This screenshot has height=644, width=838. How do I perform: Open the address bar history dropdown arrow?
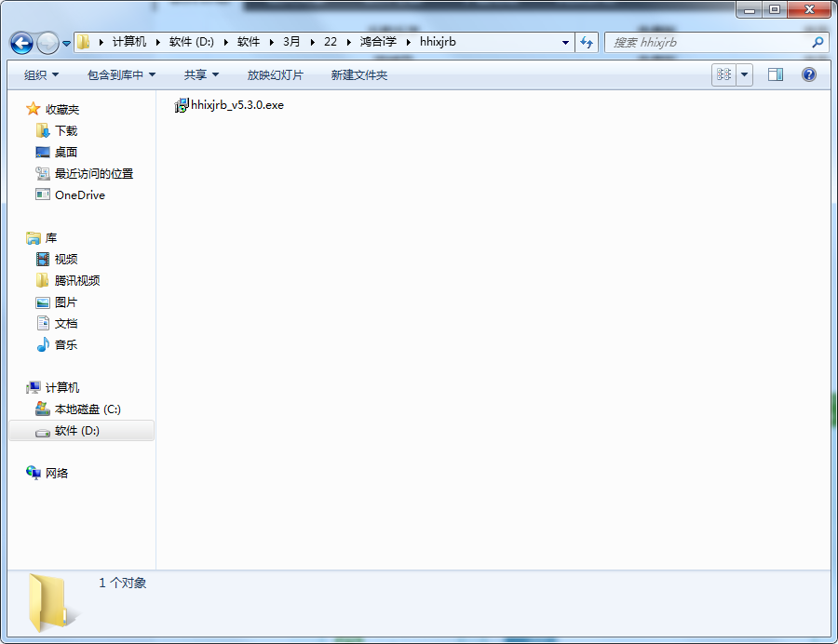[x=565, y=42]
